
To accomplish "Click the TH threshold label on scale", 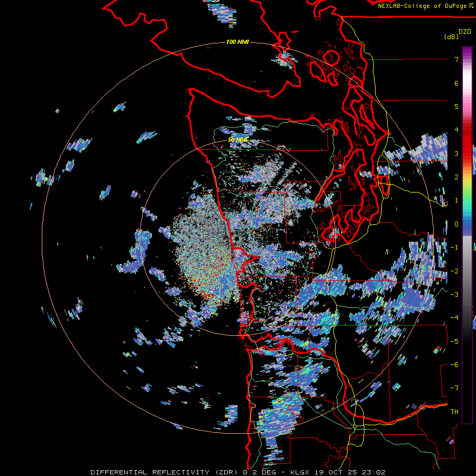I will point(454,412).
